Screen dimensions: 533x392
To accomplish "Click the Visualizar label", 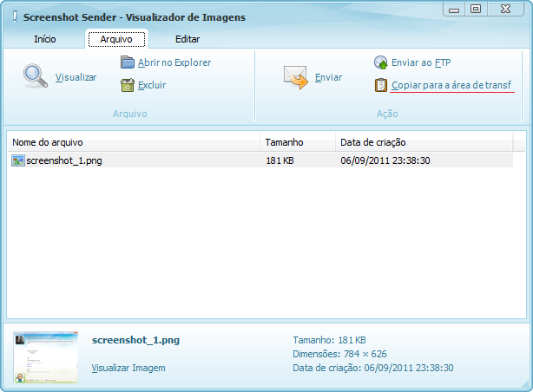I will point(76,77).
